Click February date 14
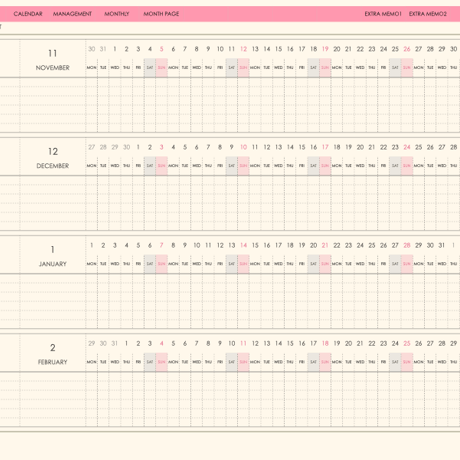The height and width of the screenshot is (460, 460). 279,343
